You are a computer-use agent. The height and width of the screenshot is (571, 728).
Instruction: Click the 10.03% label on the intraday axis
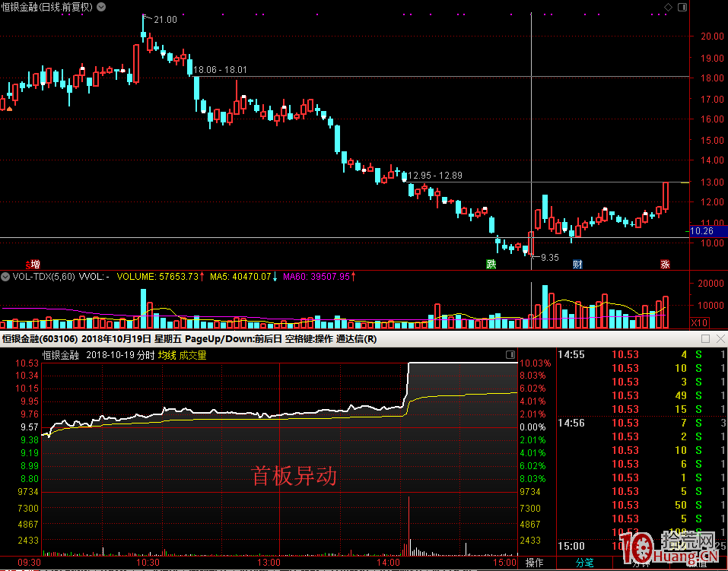click(x=536, y=363)
